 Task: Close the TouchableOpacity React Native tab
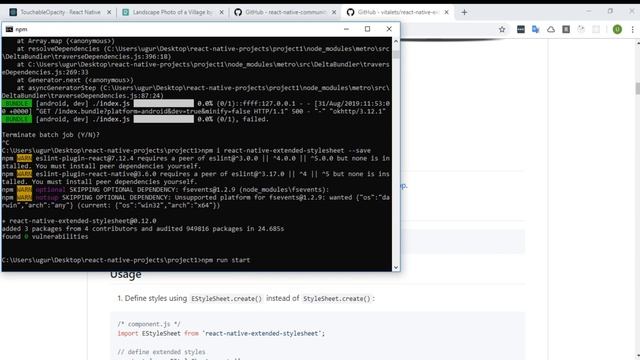pos(109,12)
